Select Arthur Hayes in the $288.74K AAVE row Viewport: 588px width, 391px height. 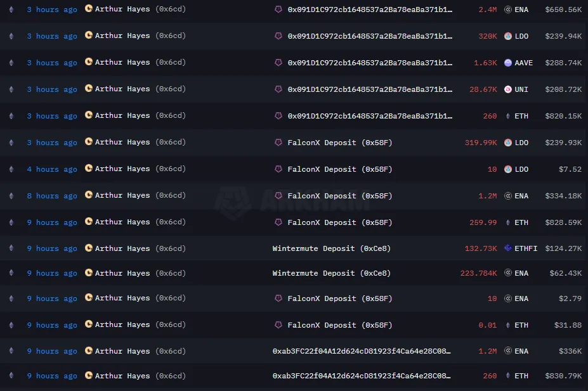coord(122,63)
